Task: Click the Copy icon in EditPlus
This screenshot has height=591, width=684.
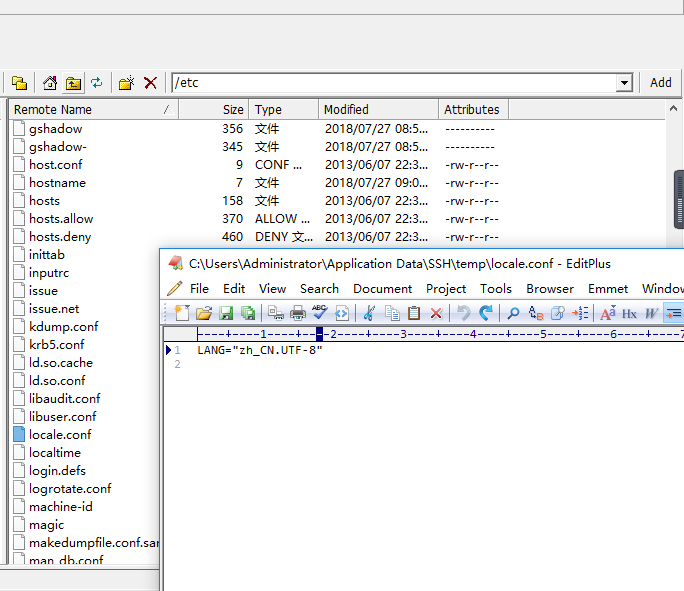Action: [x=392, y=313]
